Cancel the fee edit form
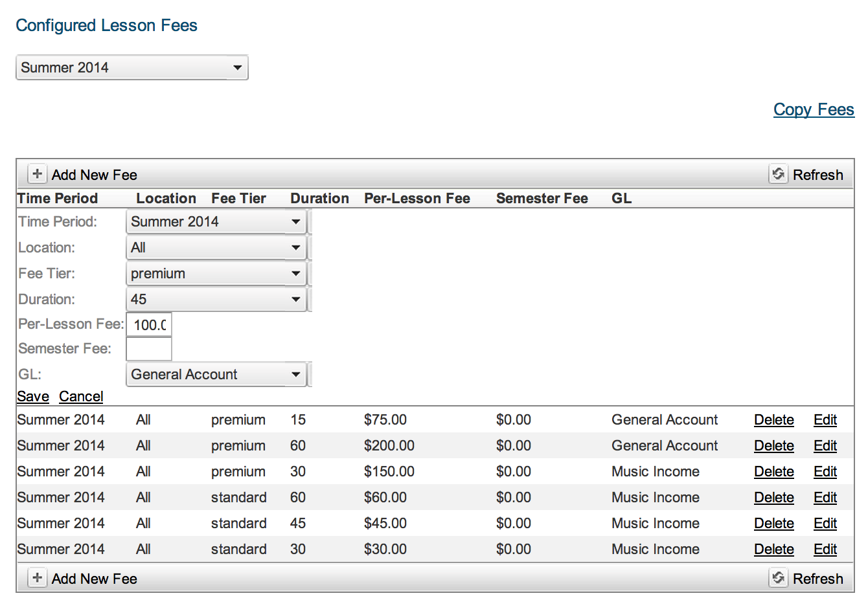 click(81, 397)
